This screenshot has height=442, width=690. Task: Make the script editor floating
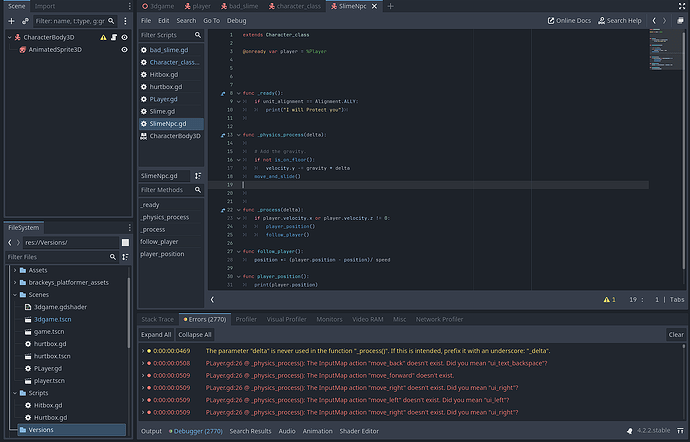click(680, 21)
